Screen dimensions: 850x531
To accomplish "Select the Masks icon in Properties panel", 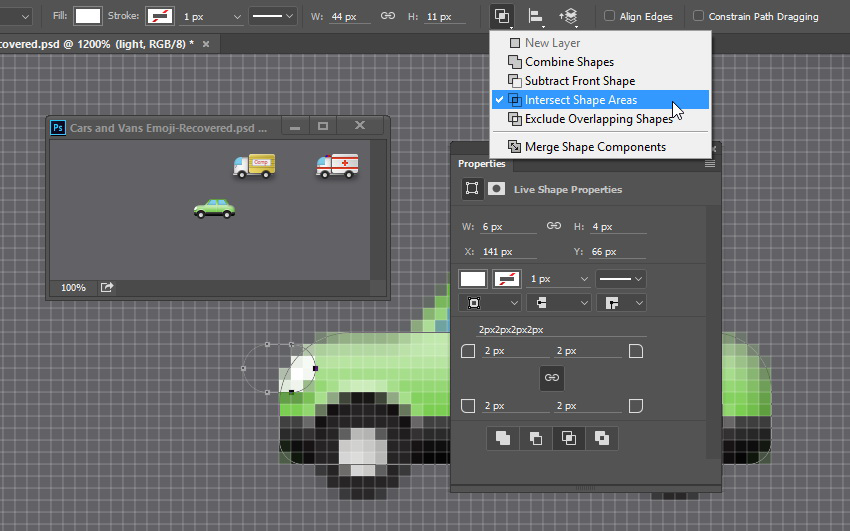I will pos(496,189).
